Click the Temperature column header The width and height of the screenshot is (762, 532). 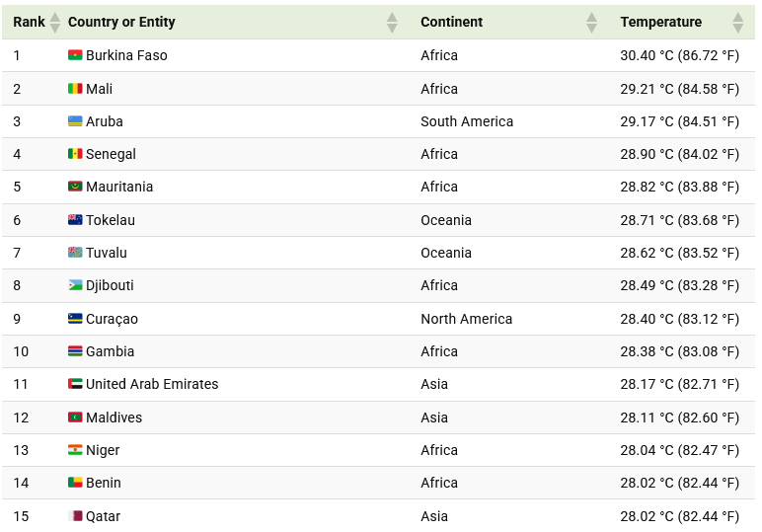661,22
